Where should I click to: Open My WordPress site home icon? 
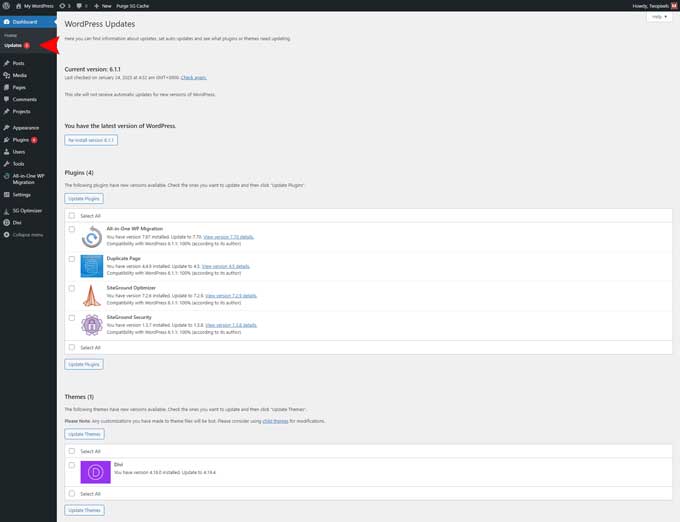pos(18,6)
